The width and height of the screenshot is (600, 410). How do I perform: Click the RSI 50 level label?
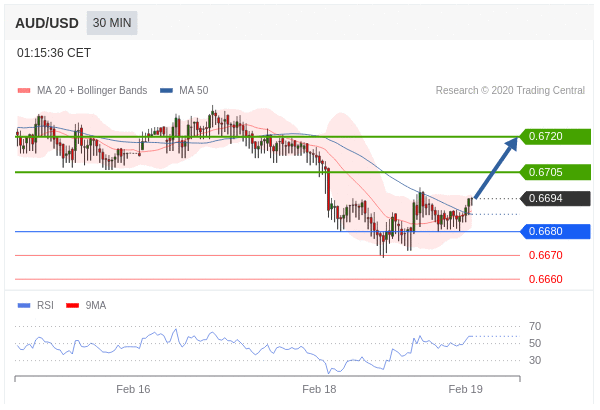pos(535,343)
